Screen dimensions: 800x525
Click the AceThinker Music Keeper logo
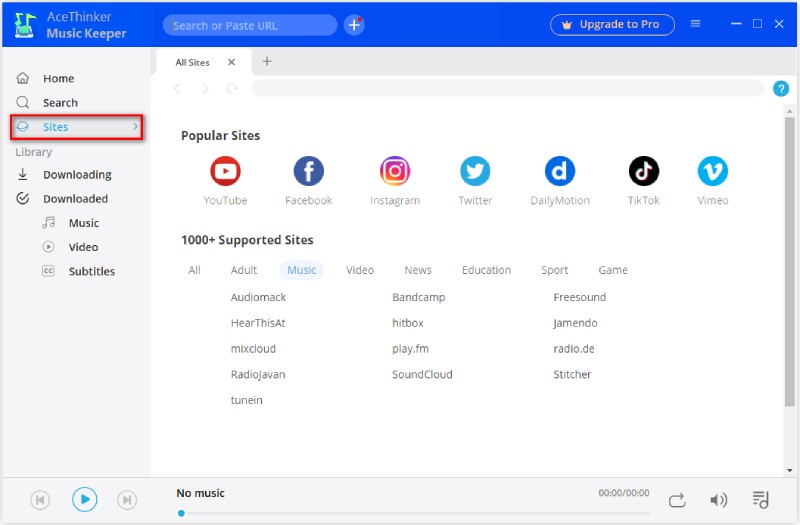click(24, 25)
